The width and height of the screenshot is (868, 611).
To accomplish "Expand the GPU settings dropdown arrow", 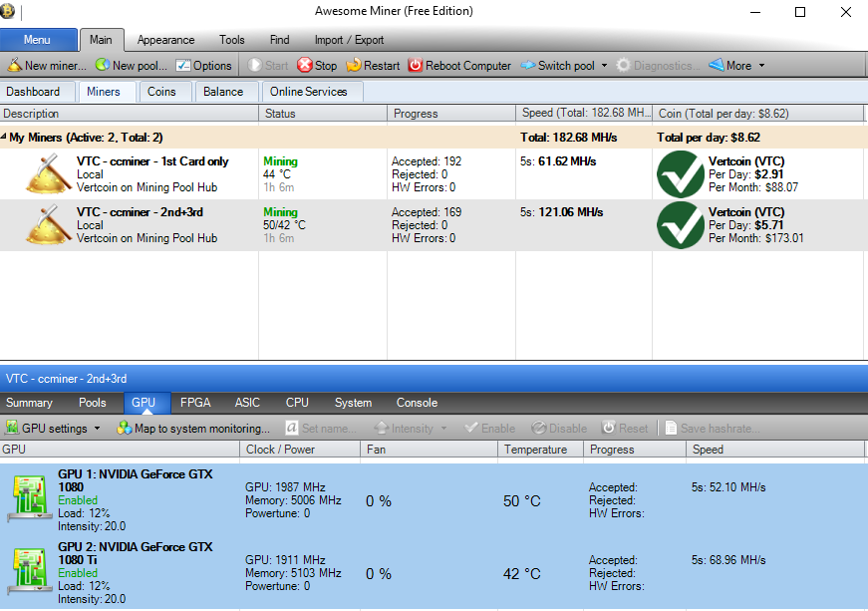I will point(98,429).
